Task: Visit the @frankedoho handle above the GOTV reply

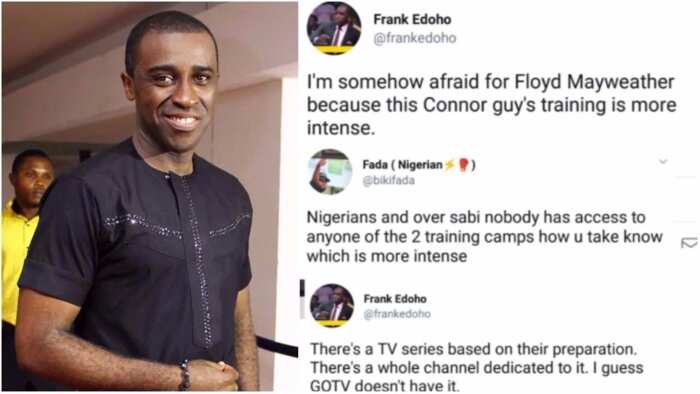Action: click(397, 314)
